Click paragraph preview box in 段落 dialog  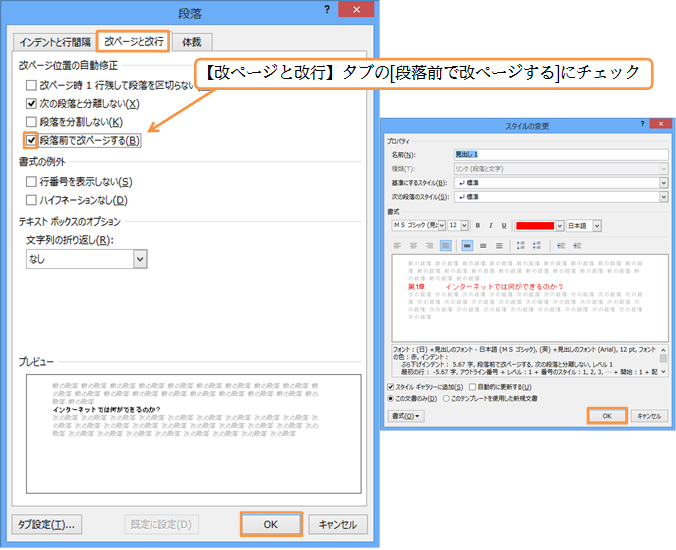(x=194, y=434)
